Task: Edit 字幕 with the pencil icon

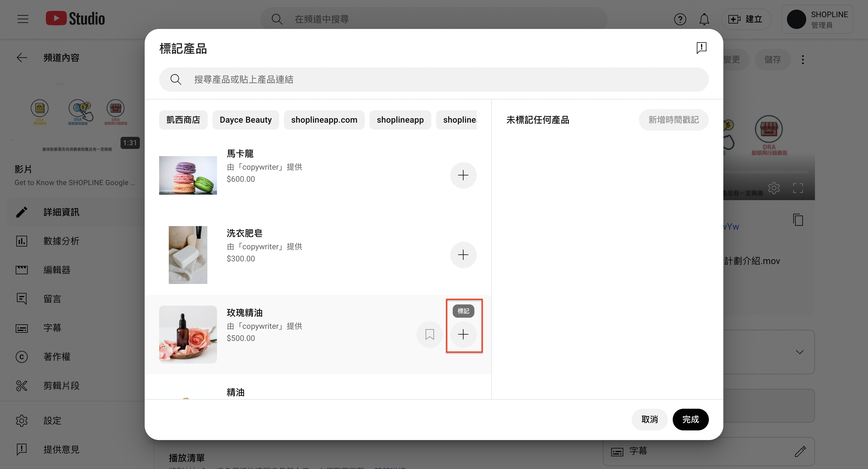Action: (x=800, y=452)
